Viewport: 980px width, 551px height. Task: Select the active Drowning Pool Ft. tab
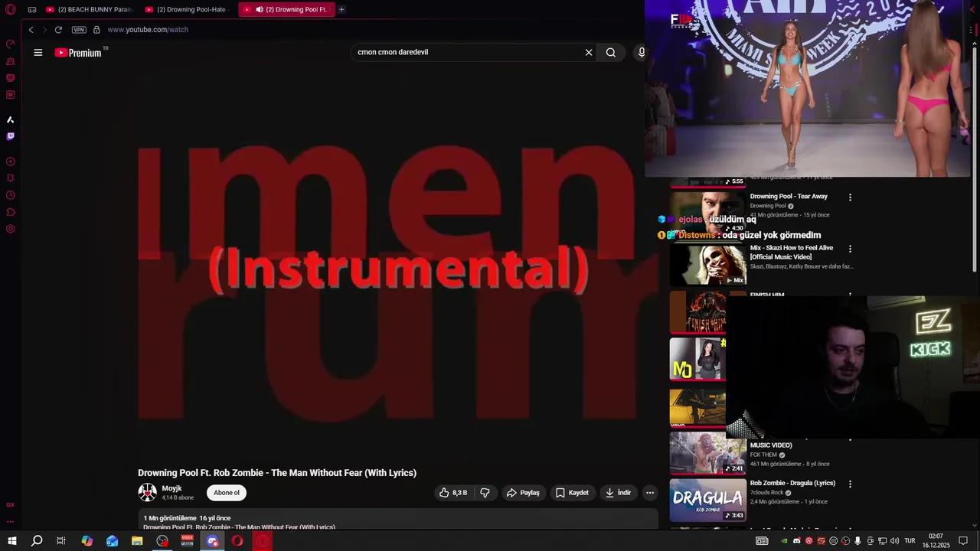click(286, 9)
